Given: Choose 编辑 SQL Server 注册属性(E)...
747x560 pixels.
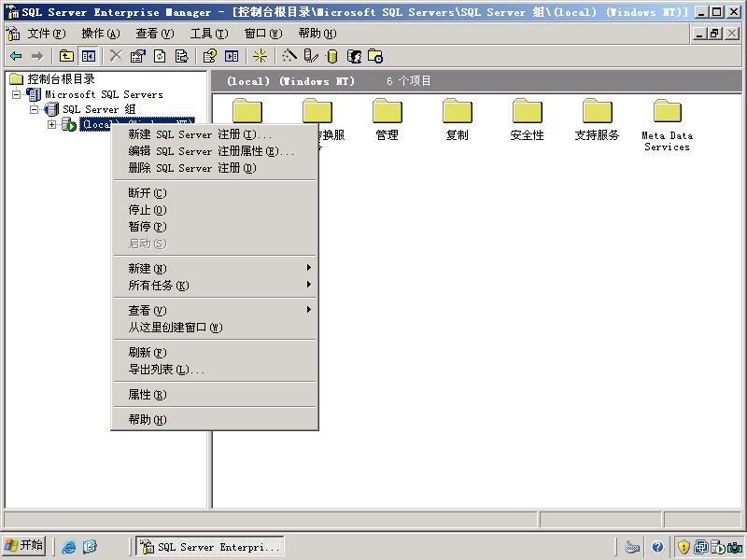Looking at the screenshot, I should [215, 151].
